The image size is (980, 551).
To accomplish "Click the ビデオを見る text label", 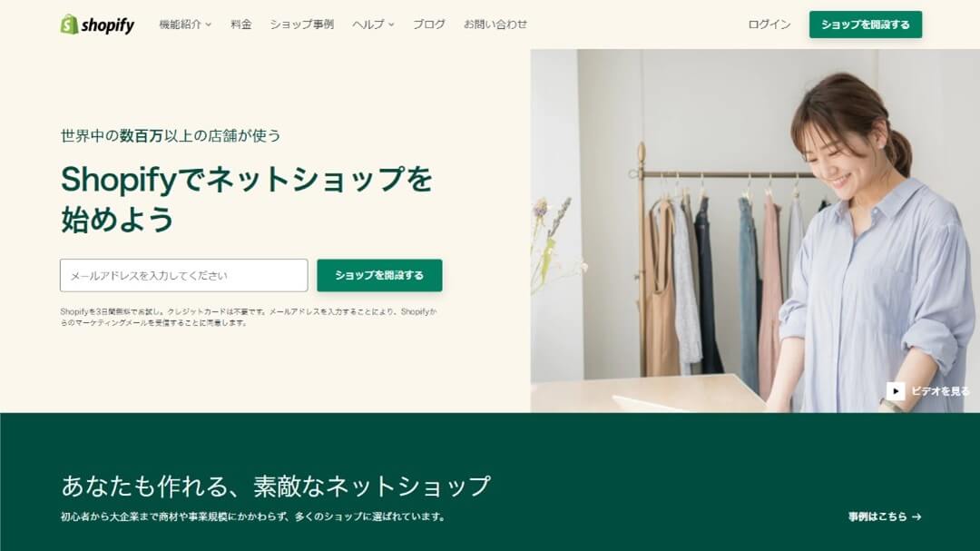I will click(x=940, y=391).
